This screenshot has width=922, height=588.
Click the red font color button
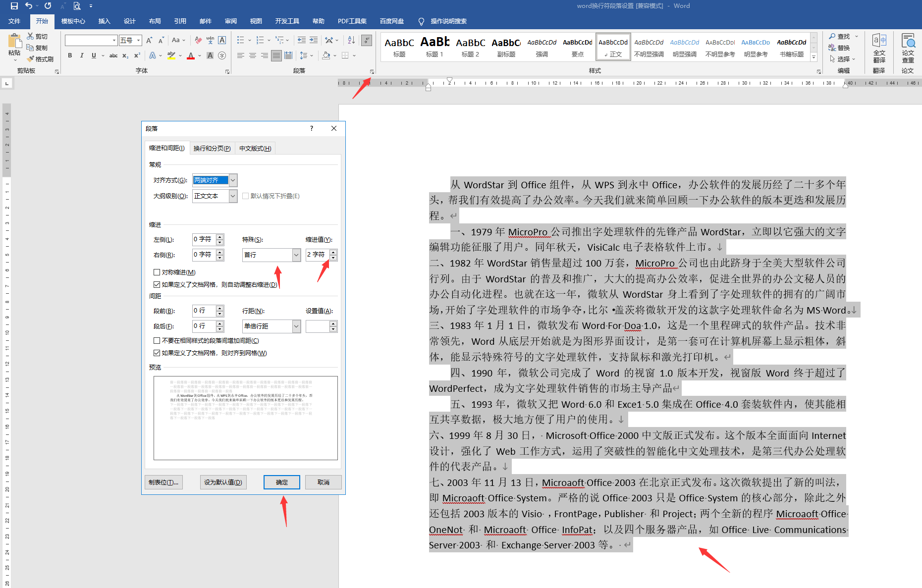pyautogui.click(x=191, y=55)
